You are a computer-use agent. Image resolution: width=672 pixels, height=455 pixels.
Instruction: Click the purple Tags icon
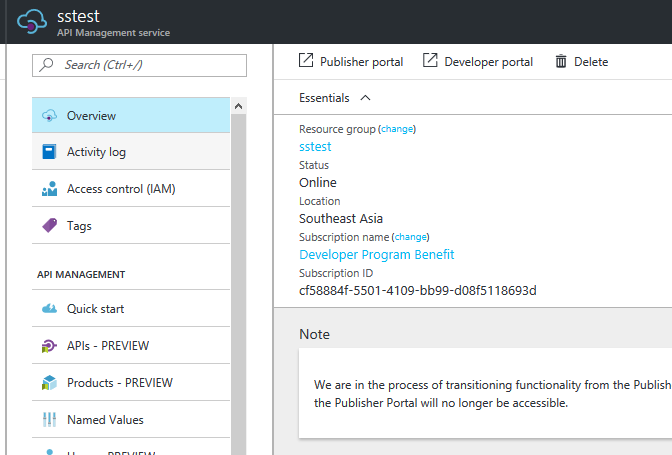click(x=48, y=226)
